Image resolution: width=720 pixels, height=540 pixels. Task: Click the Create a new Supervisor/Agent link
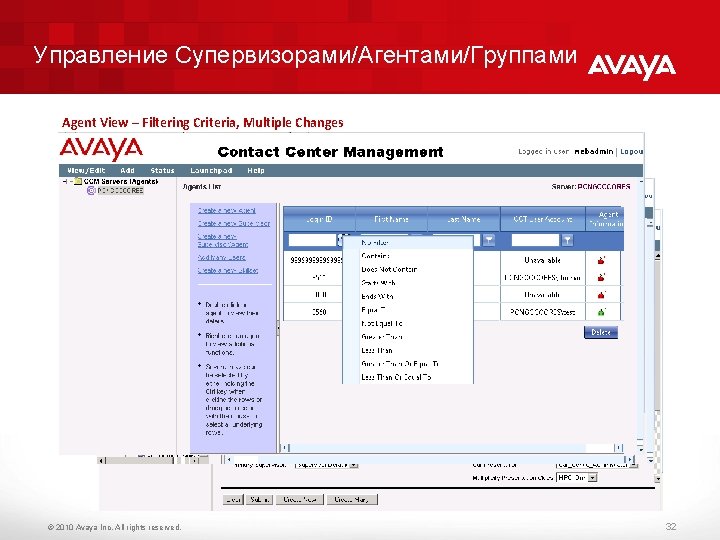pyautogui.click(x=223, y=240)
